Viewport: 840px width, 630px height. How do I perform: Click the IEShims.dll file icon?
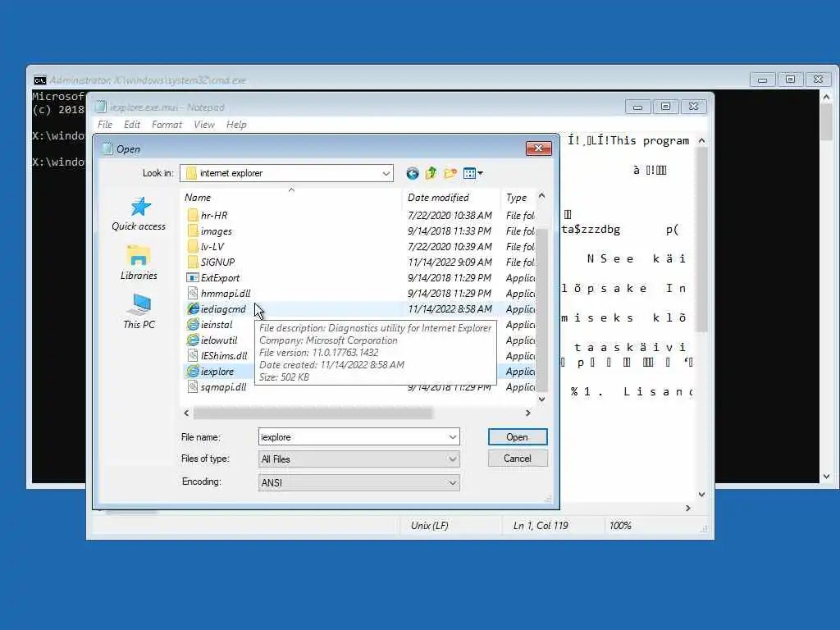pos(193,356)
